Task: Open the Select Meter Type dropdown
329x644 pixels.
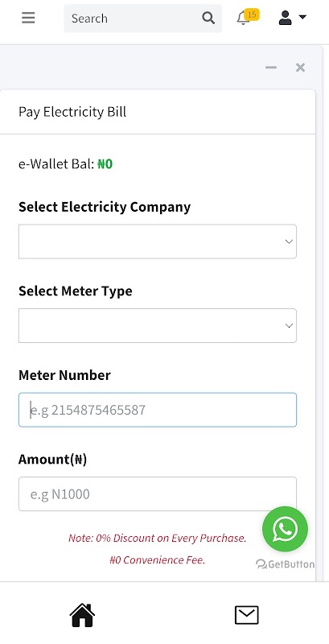Action: tap(158, 326)
